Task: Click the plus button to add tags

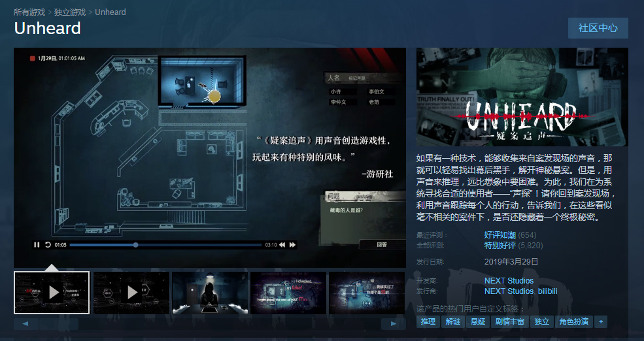Action: (601, 321)
